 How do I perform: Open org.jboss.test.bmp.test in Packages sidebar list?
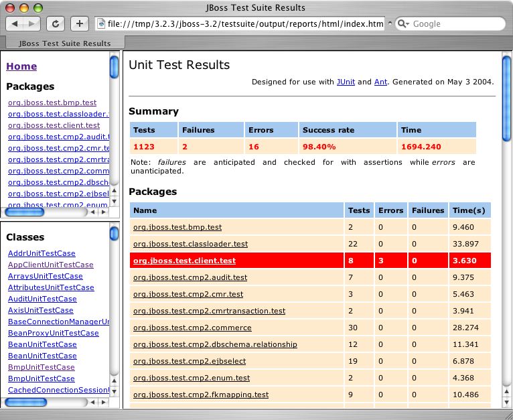click(x=52, y=102)
